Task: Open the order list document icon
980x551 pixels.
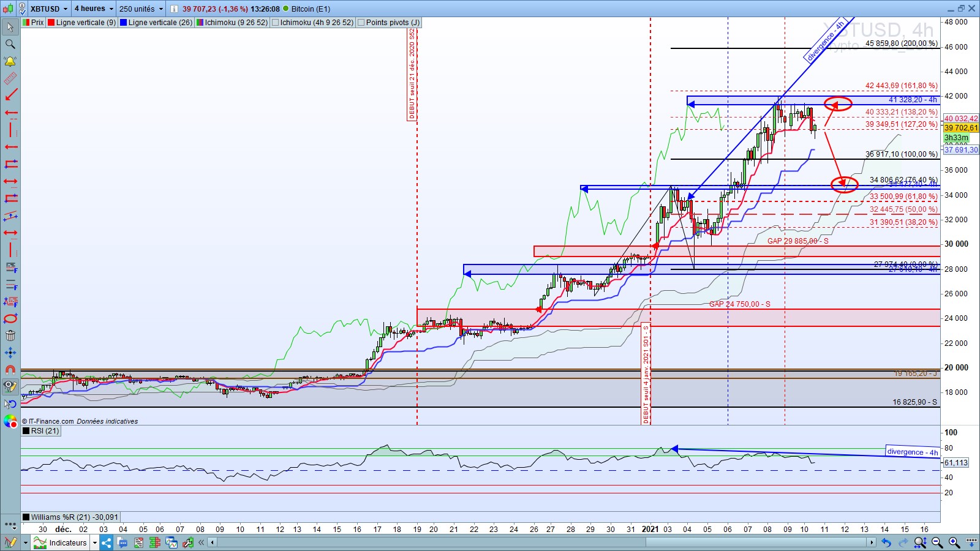Action: (x=139, y=542)
